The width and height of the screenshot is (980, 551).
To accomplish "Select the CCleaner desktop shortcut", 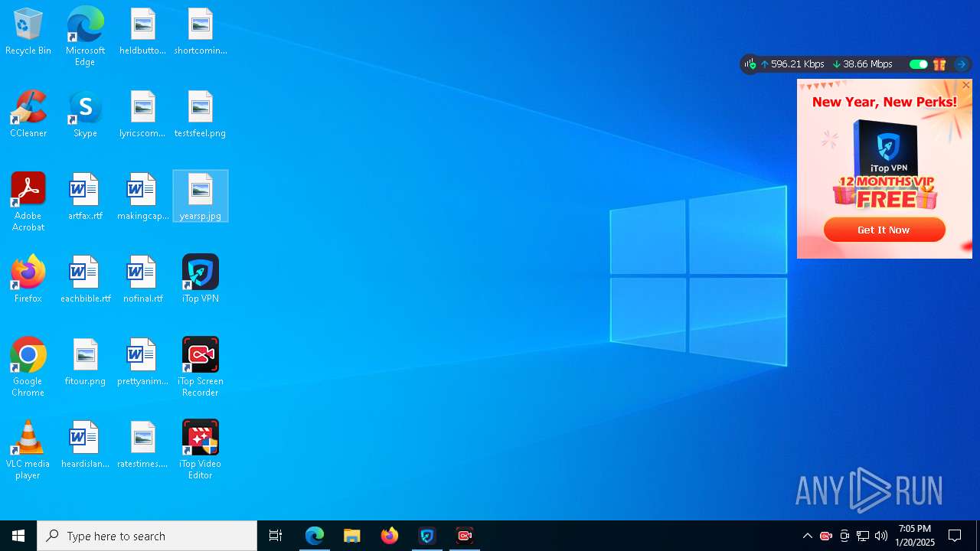I will 28,115.
